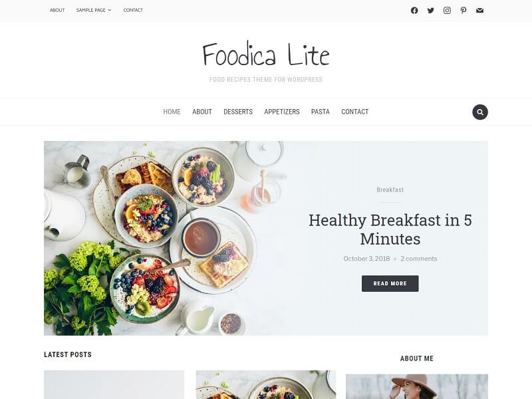Screen dimensions: 532x399
Task: Click the Breakfast category link
Action: [x=390, y=190]
